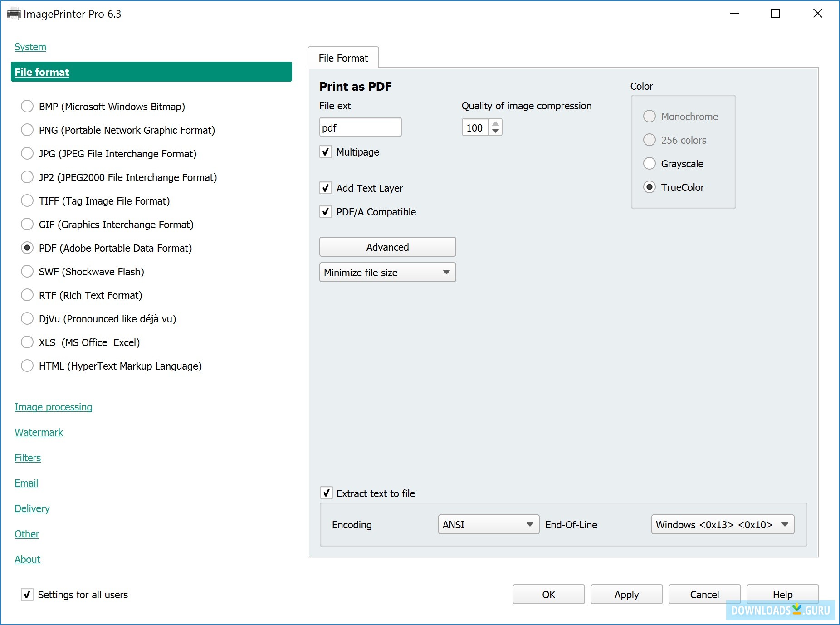Select PNG output format
Image resolution: width=840 pixels, height=625 pixels.
[x=27, y=130]
